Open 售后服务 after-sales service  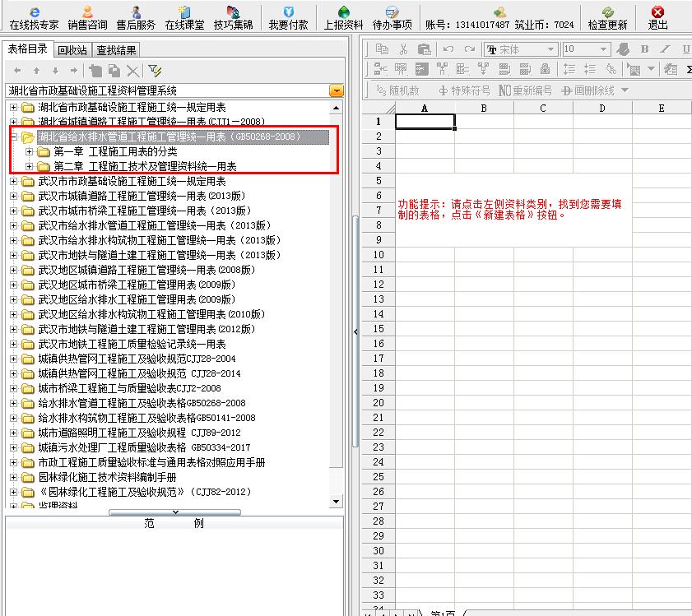[x=136, y=17]
